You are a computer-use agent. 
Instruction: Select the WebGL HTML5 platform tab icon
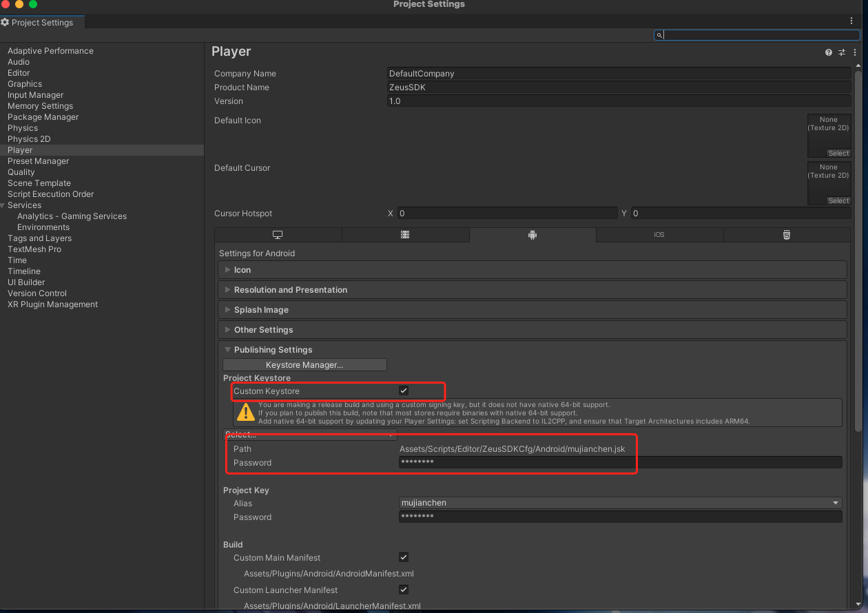click(786, 235)
